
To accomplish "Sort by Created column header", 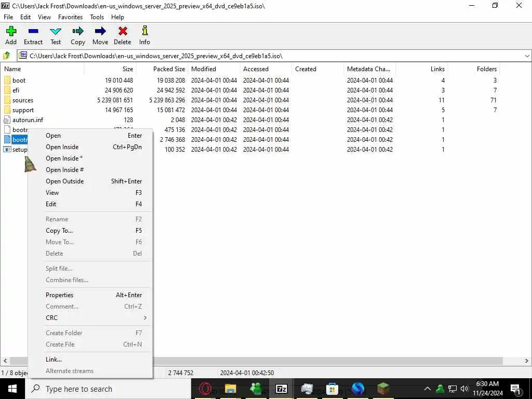I will pyautogui.click(x=317, y=69).
